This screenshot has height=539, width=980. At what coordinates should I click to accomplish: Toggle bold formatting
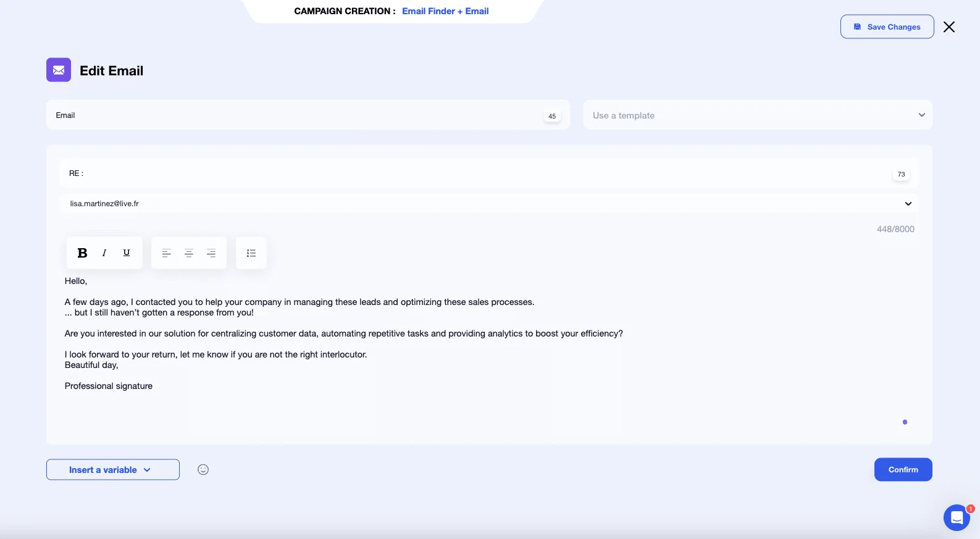click(x=82, y=253)
